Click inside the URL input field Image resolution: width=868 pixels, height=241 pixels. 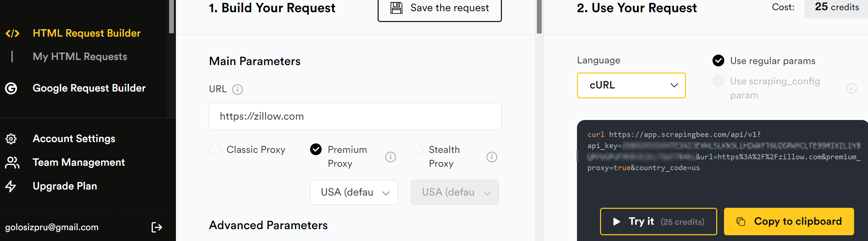(355, 116)
